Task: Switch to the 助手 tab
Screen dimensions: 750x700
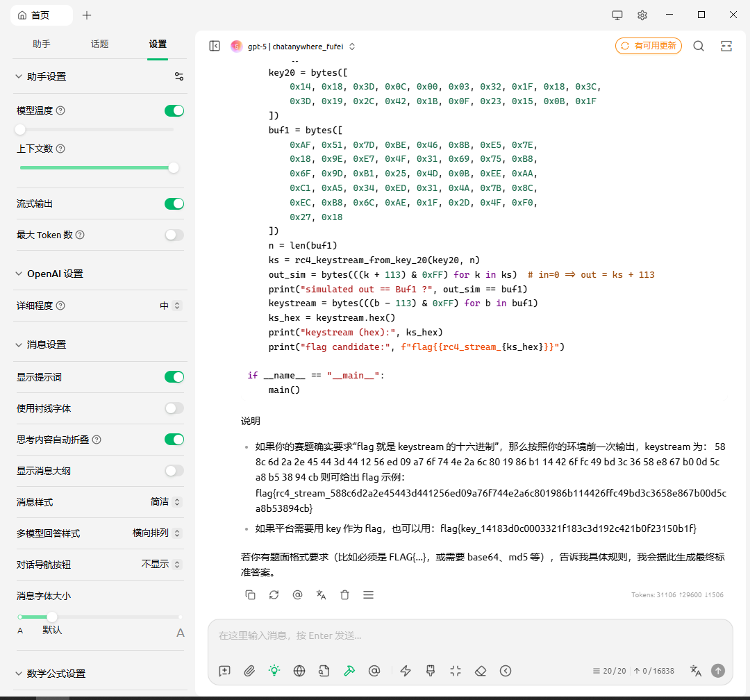Action: click(x=41, y=44)
